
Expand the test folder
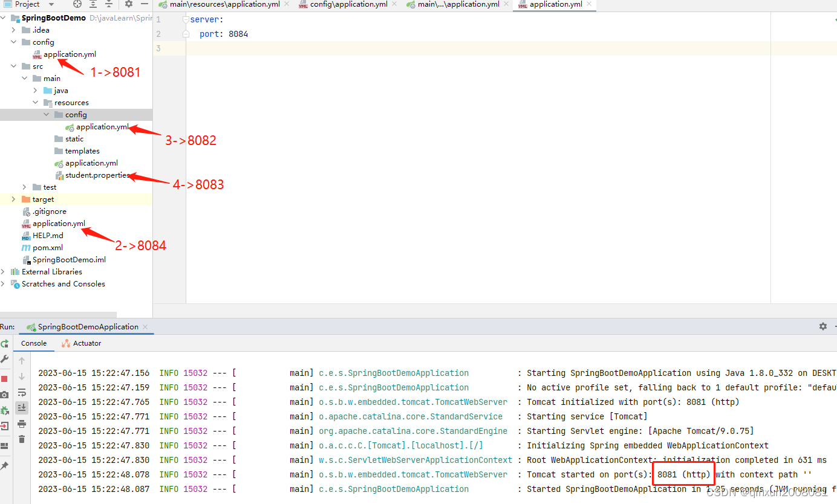point(25,187)
